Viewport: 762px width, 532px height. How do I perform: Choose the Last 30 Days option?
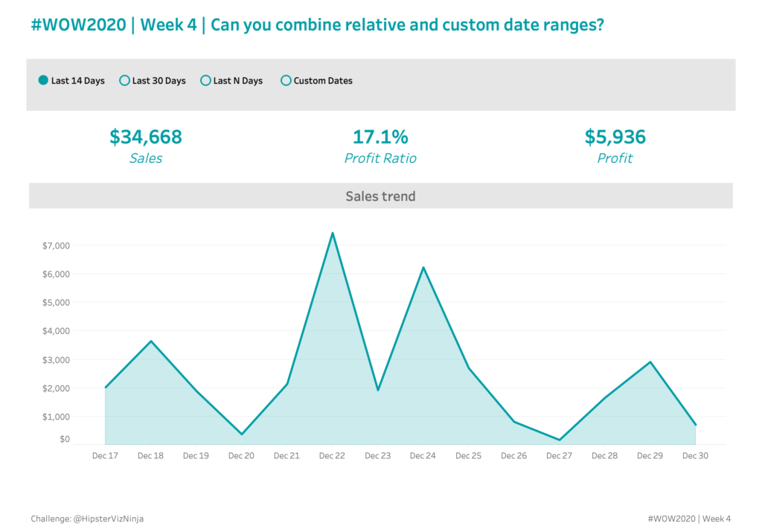[125, 80]
